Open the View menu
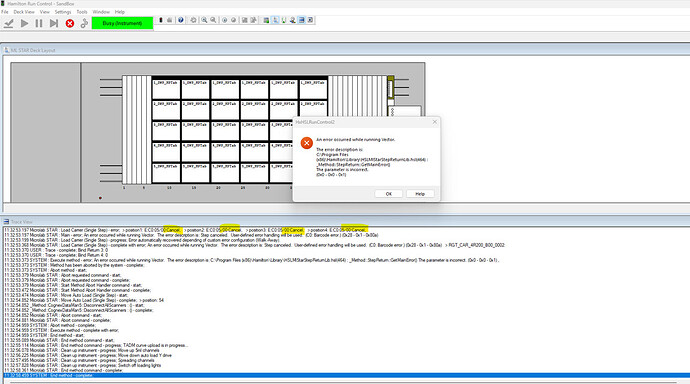This screenshot has height=384, width=690. pyautogui.click(x=44, y=12)
